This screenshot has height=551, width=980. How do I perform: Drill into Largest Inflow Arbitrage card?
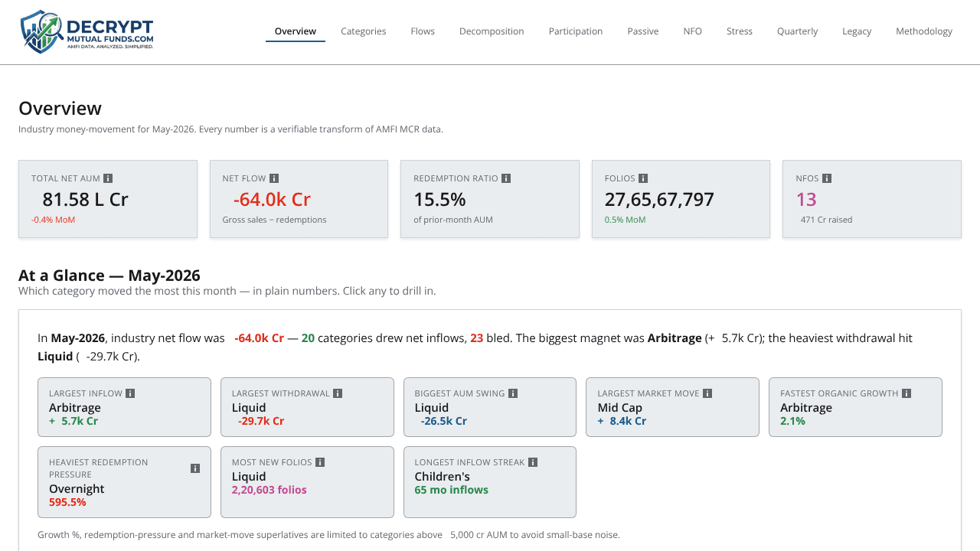pos(124,407)
